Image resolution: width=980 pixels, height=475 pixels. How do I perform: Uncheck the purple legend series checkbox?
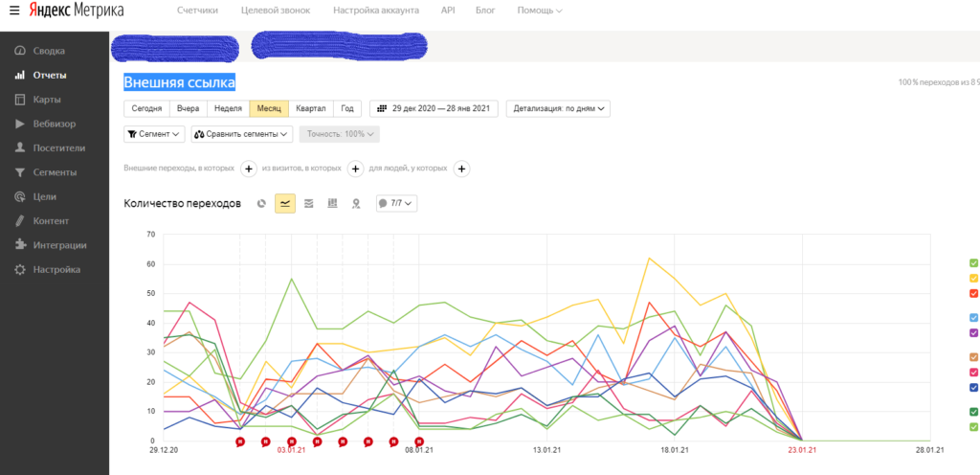[x=973, y=332]
